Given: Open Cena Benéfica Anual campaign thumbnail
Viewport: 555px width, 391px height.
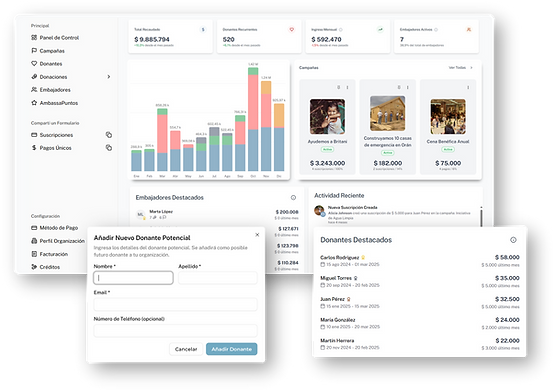Looking at the screenshot, I should [448, 116].
